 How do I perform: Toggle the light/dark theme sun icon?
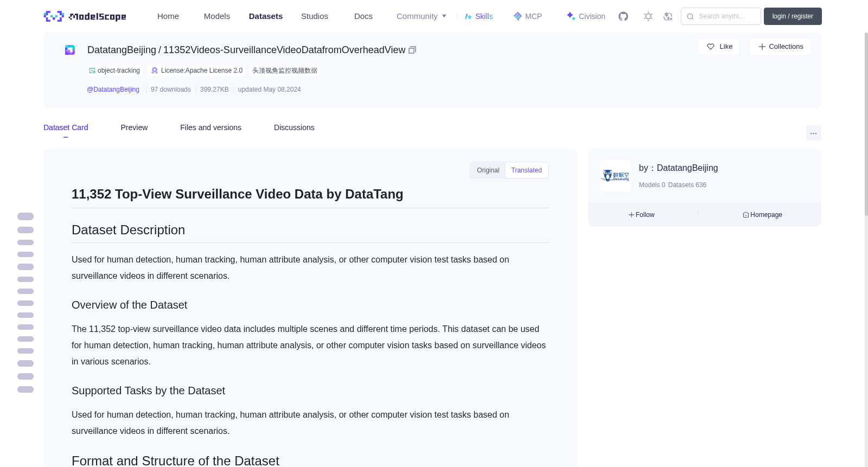[648, 16]
